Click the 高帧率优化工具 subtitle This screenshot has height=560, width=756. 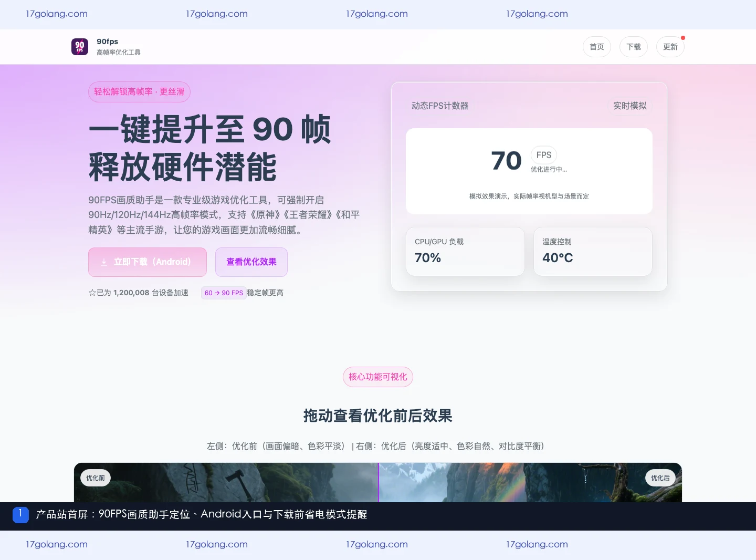tap(119, 53)
